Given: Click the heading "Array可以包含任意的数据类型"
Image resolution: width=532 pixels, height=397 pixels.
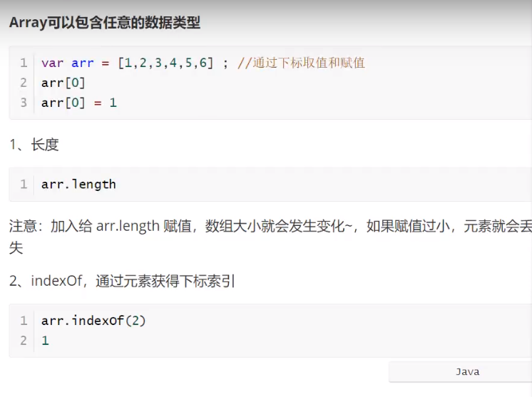Looking at the screenshot, I should (x=105, y=23).
